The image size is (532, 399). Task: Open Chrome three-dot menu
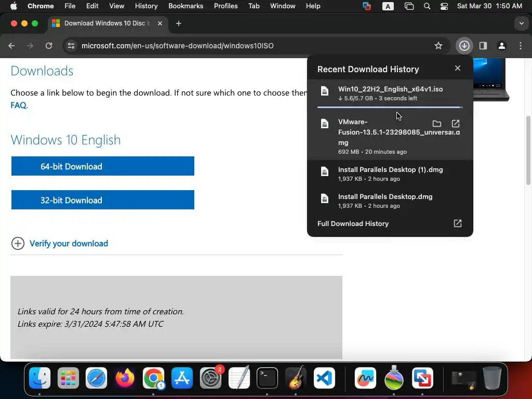[521, 46]
